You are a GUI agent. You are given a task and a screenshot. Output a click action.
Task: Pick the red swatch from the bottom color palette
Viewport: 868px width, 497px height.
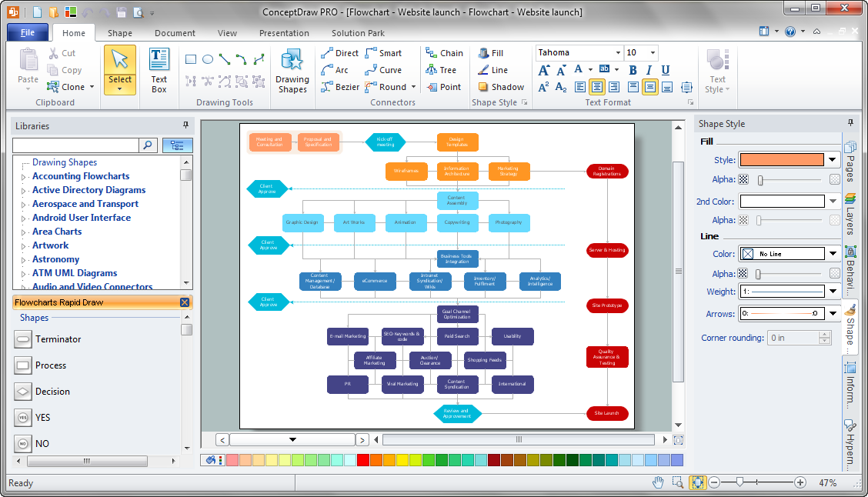(x=362, y=460)
